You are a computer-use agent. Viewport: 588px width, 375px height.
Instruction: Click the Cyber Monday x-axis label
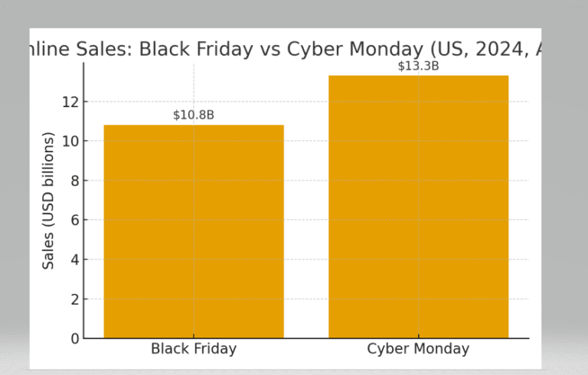(418, 349)
